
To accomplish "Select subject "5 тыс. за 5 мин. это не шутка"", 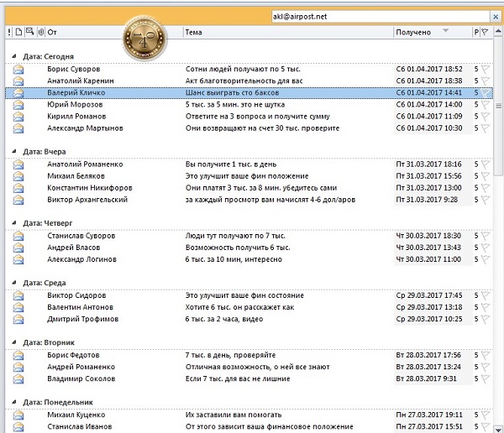I will coord(235,105).
